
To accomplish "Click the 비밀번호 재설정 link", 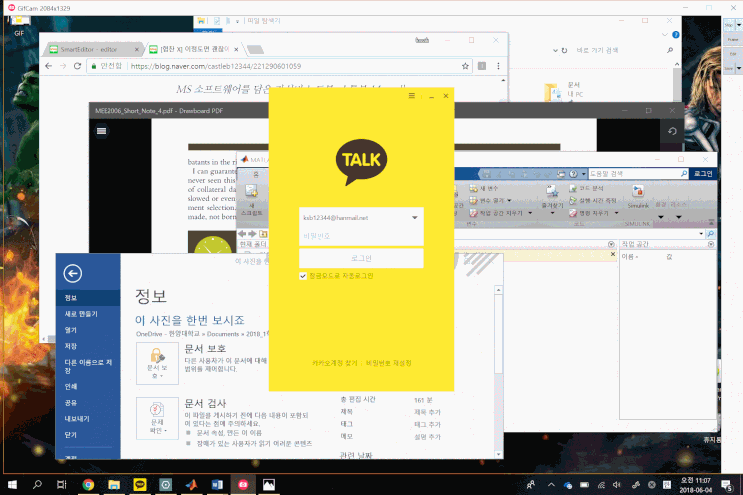I will (x=389, y=363).
